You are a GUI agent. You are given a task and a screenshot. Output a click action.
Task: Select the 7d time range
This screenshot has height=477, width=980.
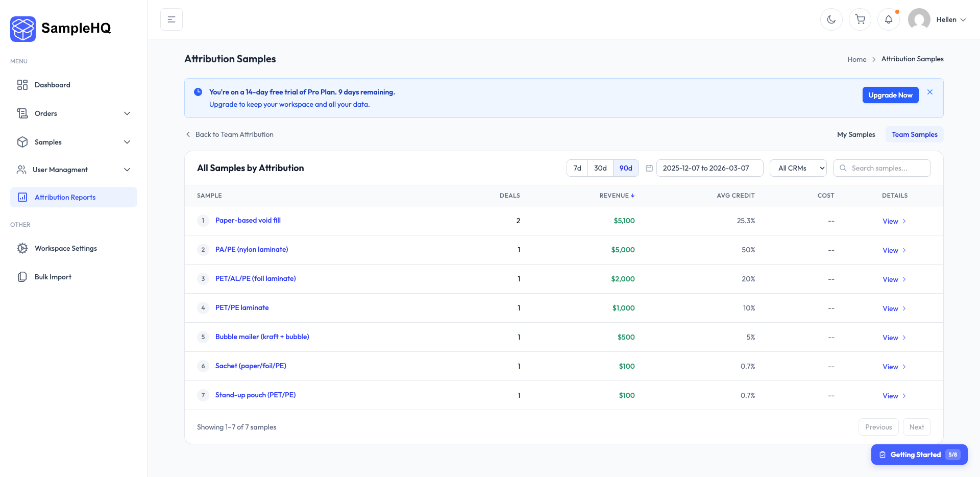coord(577,168)
